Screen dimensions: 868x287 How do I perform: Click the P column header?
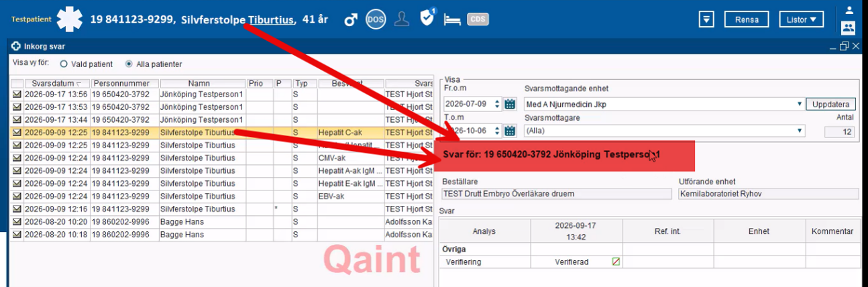[x=282, y=83]
